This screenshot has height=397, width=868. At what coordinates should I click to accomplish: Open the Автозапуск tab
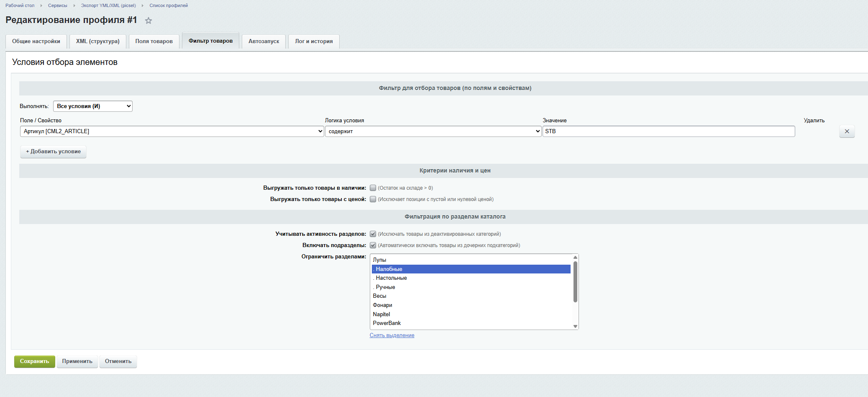pyautogui.click(x=264, y=41)
